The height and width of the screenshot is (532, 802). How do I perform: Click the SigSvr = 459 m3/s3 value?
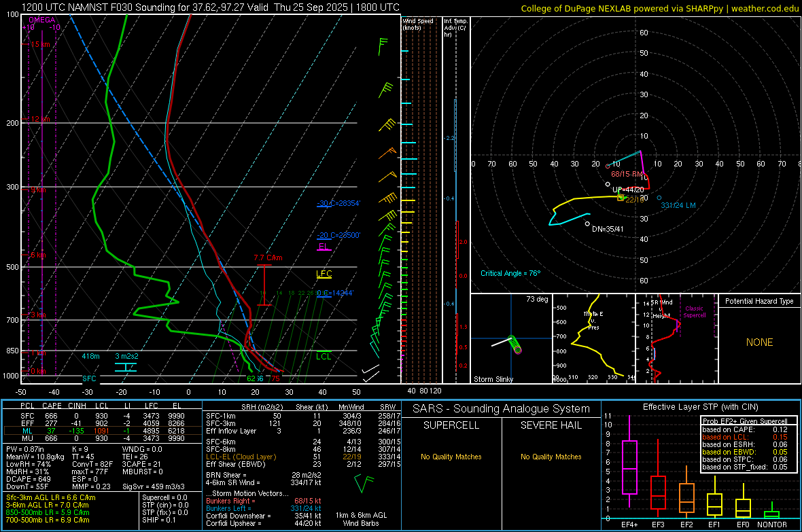click(x=154, y=486)
